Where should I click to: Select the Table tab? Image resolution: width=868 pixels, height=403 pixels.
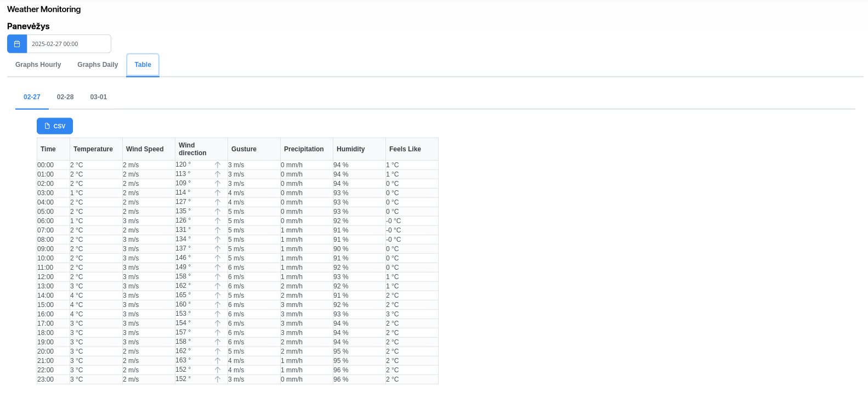coord(143,65)
